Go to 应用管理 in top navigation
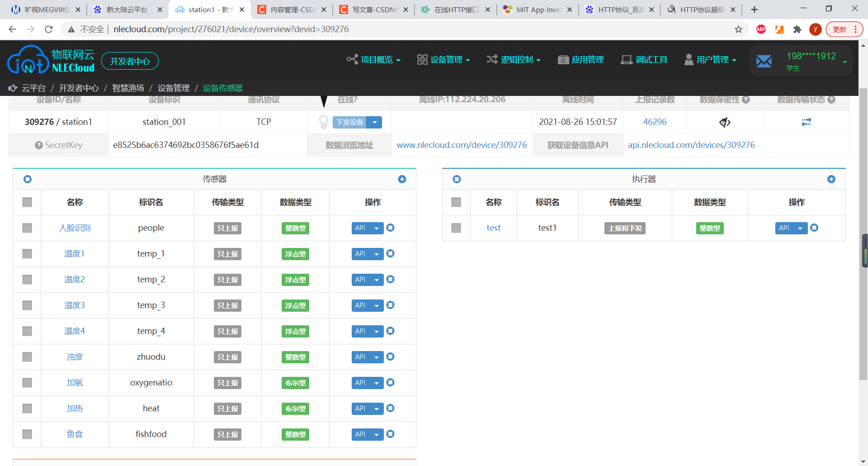This screenshot has width=868, height=466. pyautogui.click(x=581, y=60)
